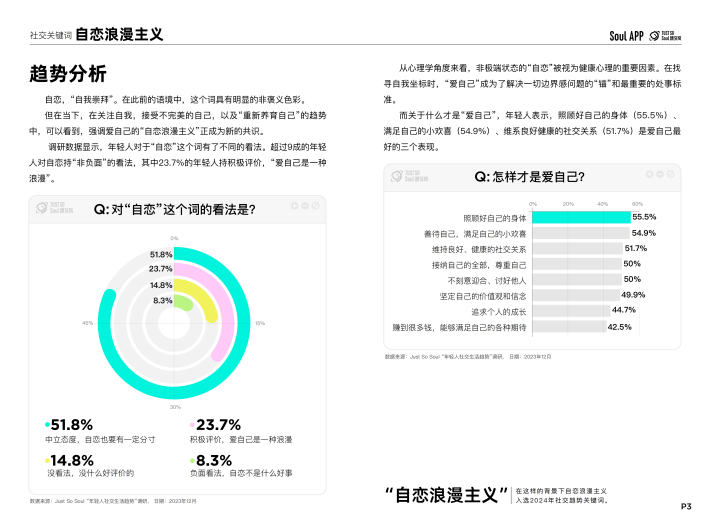Viewport: 710px width, 532px height.
Task: Click the “自恋浪漫主义” footer keyword
Action: [447, 495]
